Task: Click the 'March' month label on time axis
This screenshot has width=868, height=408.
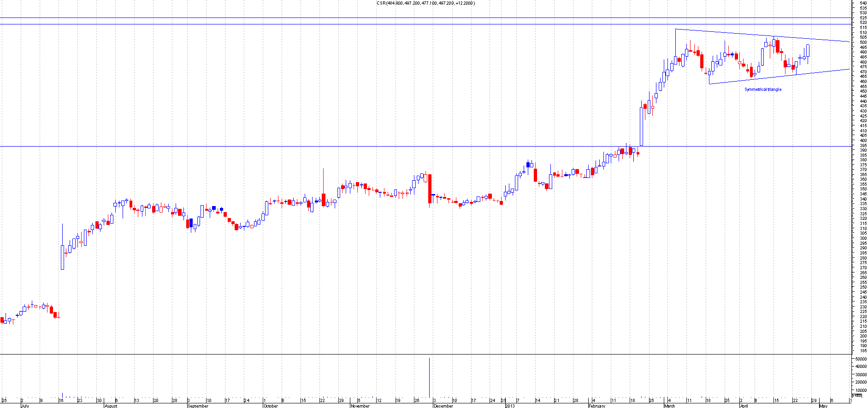Action: point(669,406)
